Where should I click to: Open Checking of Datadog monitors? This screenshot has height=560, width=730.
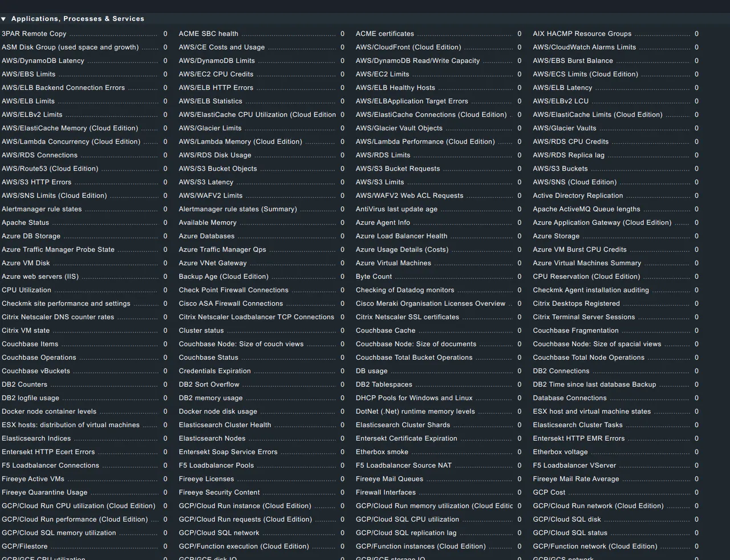[405, 290]
